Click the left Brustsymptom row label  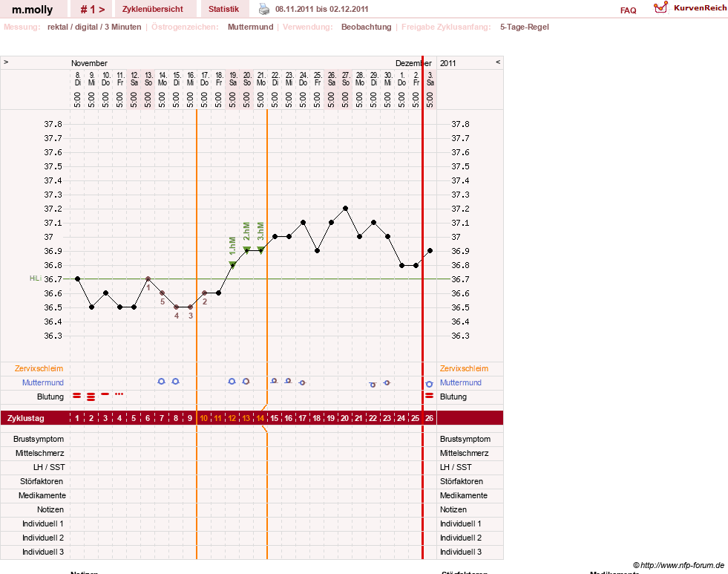click(x=39, y=440)
